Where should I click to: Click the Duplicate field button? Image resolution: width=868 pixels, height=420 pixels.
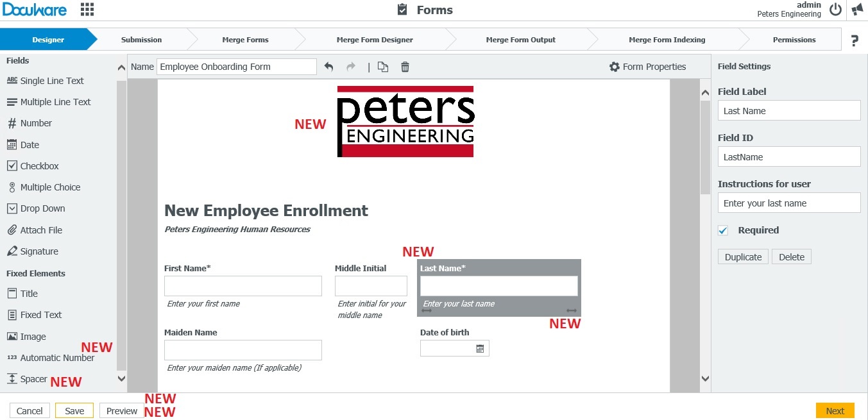(743, 257)
